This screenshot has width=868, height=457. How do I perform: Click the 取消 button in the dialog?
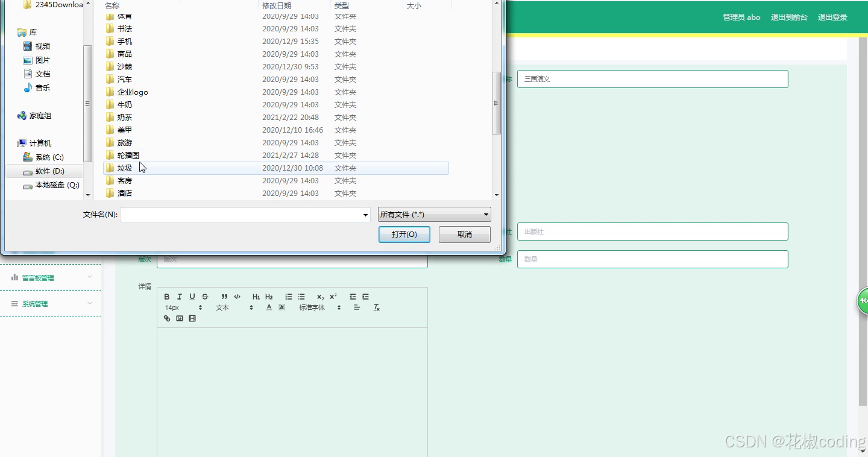click(465, 235)
